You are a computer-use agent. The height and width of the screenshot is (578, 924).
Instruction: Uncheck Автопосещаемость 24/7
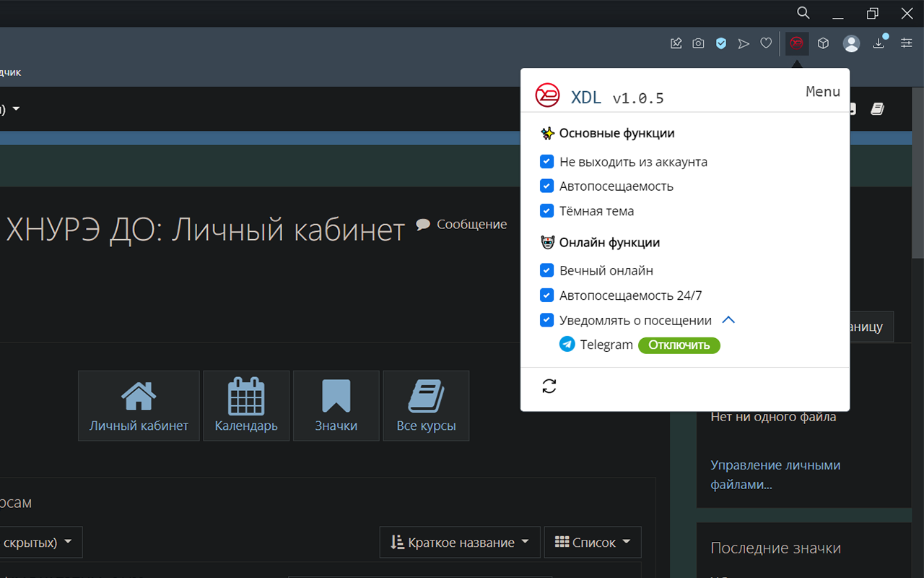(547, 295)
